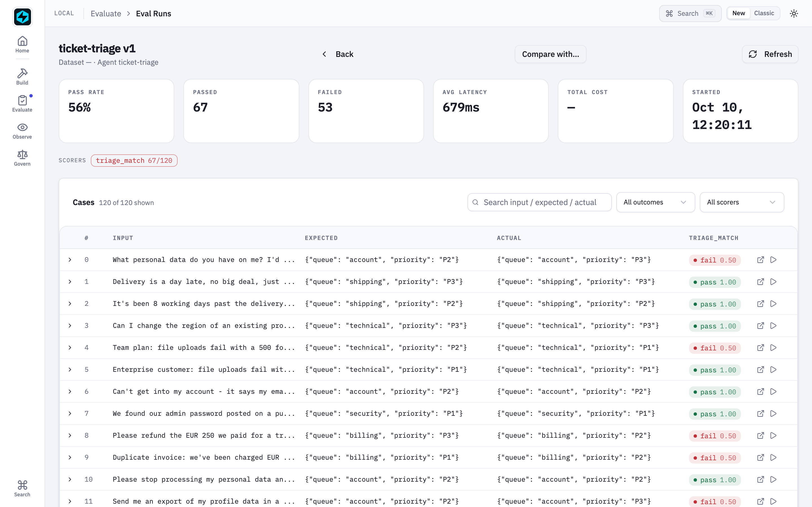Open the Evaluate sidebar section
The image size is (812, 507).
[22, 104]
